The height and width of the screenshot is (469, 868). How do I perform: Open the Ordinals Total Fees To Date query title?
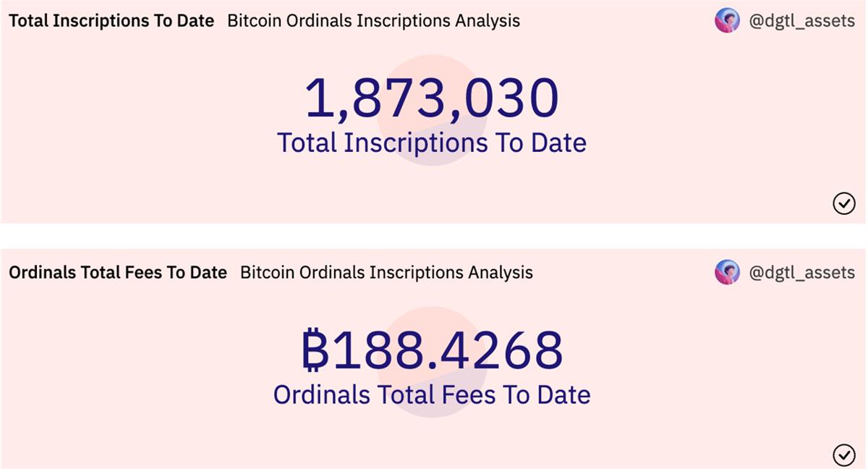tap(118, 273)
